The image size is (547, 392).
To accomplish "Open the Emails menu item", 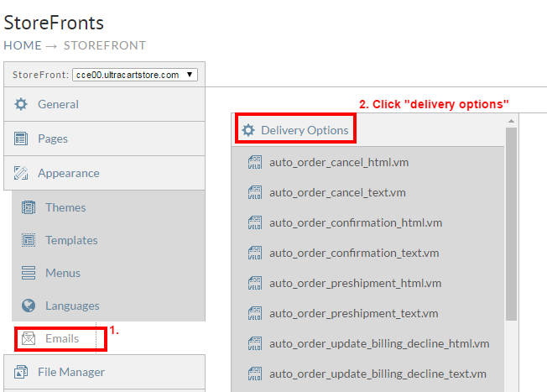I will (x=62, y=338).
